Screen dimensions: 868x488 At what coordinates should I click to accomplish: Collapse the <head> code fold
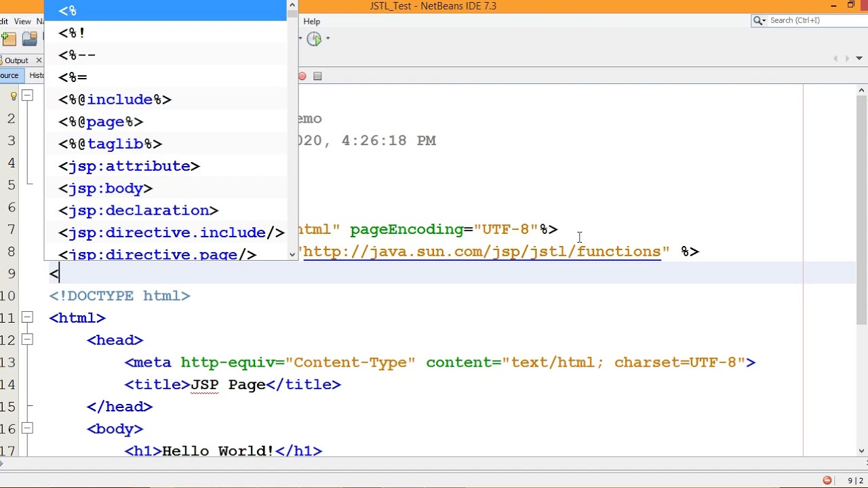coord(27,340)
